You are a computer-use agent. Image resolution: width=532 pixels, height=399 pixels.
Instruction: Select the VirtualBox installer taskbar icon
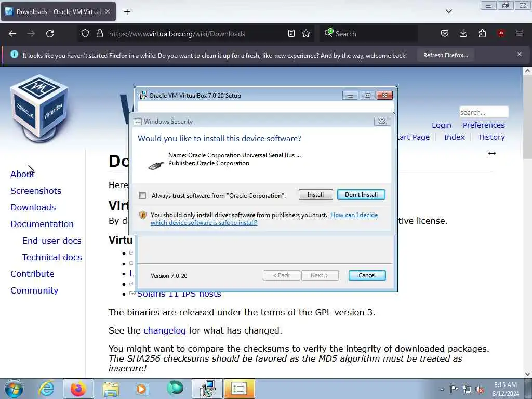pyautogui.click(x=207, y=389)
